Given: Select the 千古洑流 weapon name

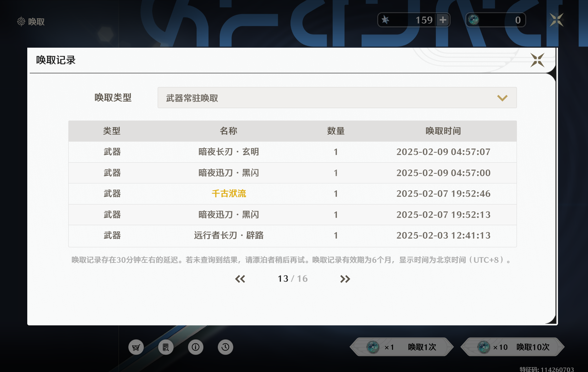Looking at the screenshot, I should click(229, 194).
